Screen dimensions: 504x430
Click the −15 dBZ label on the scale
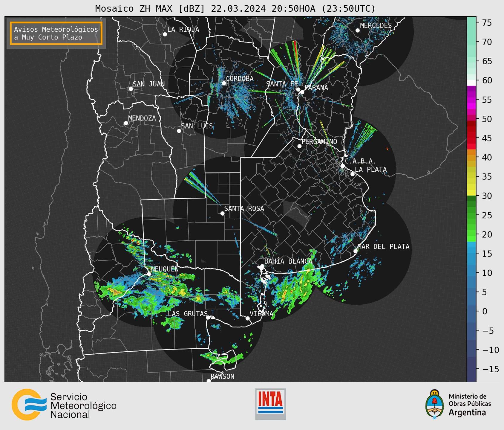pos(490,369)
